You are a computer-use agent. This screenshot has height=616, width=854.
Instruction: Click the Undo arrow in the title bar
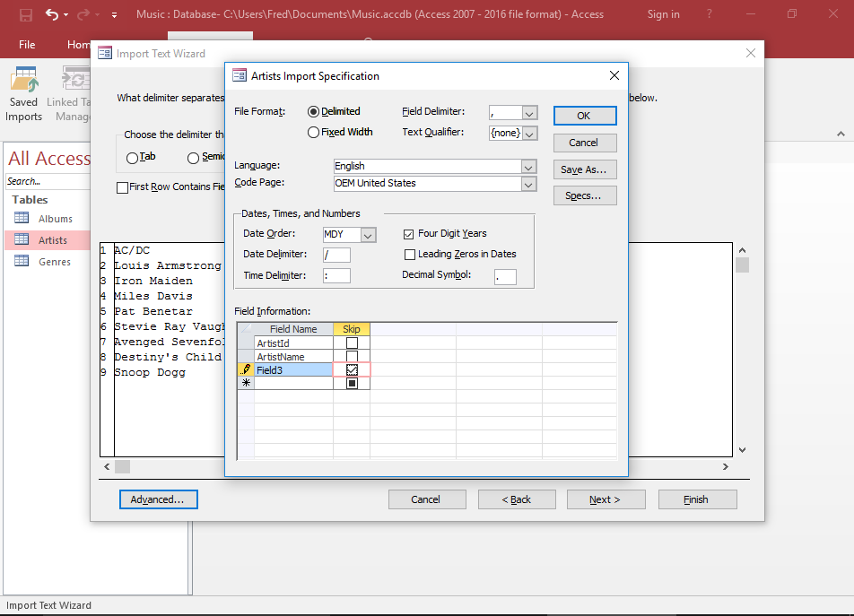(x=52, y=14)
